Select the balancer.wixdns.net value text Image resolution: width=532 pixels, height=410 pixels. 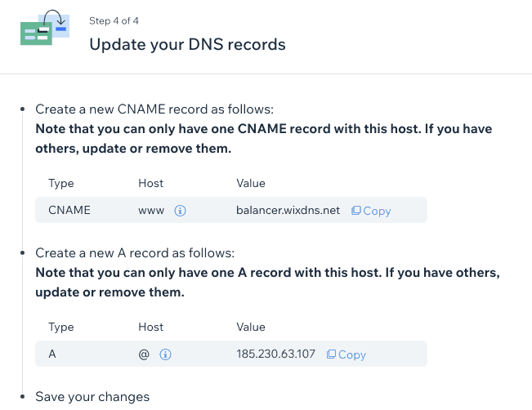coord(288,210)
